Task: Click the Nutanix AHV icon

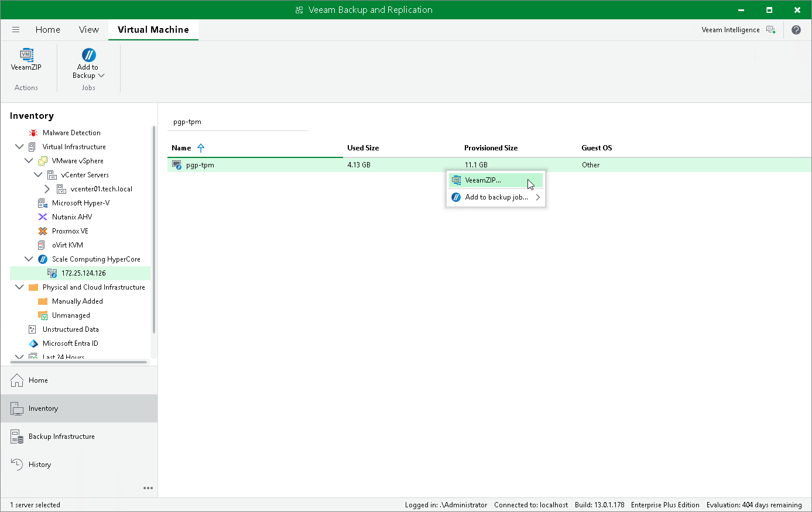Action: 42,217
